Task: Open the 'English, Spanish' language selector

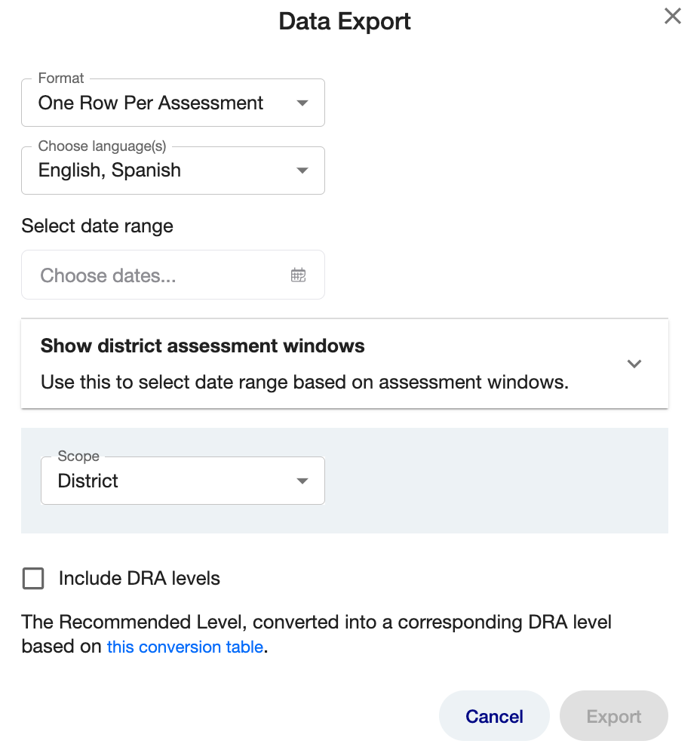Action: tap(173, 171)
